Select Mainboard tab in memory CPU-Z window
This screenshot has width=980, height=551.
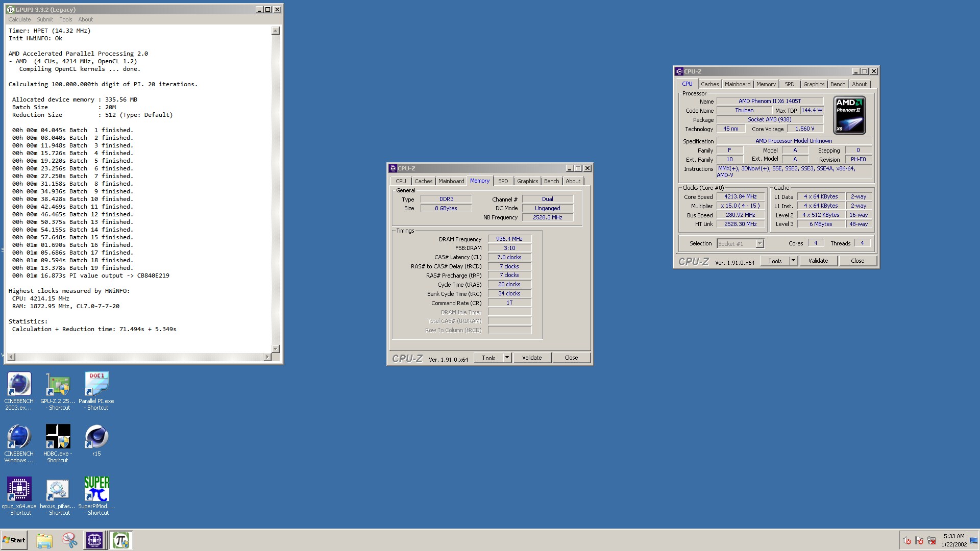click(x=451, y=181)
